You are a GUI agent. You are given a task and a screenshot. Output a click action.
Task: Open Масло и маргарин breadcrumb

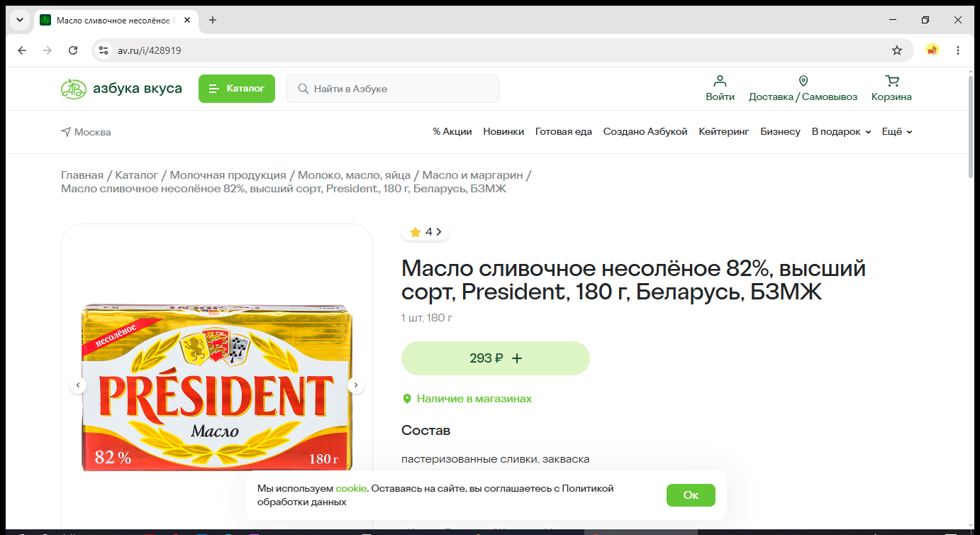click(473, 175)
